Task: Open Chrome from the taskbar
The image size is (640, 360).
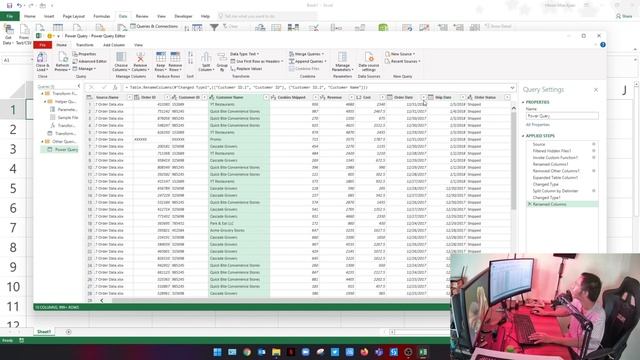Action: click(x=247, y=352)
